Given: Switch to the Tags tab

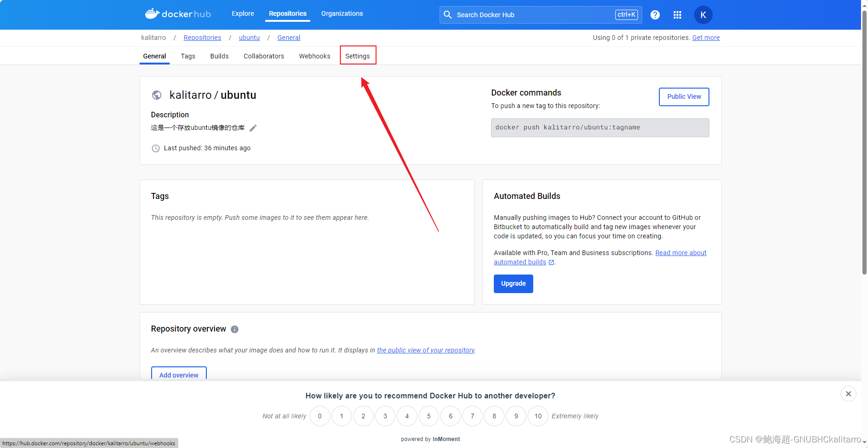Looking at the screenshot, I should click(188, 56).
